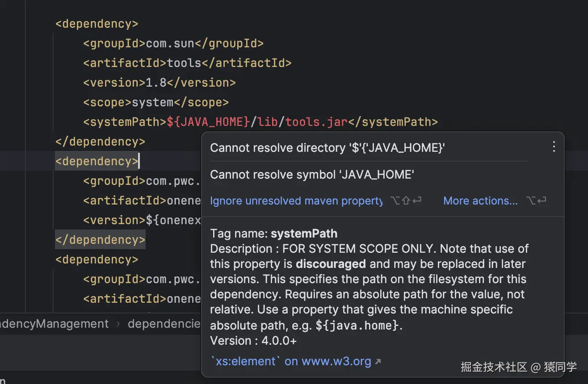Click the 'system' scope value
Image resolution: width=588 pixels, height=384 pixels.
pyautogui.click(x=152, y=102)
